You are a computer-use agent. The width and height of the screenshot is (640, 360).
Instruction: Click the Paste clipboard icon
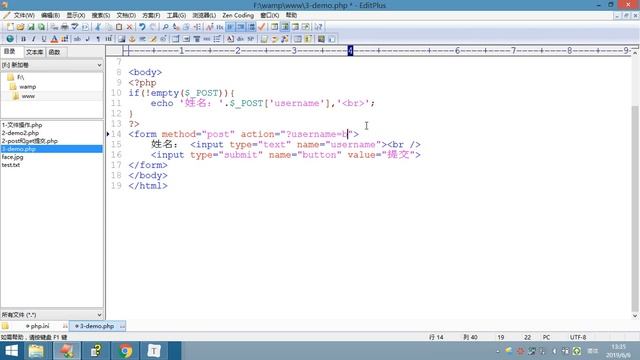(x=119, y=27)
